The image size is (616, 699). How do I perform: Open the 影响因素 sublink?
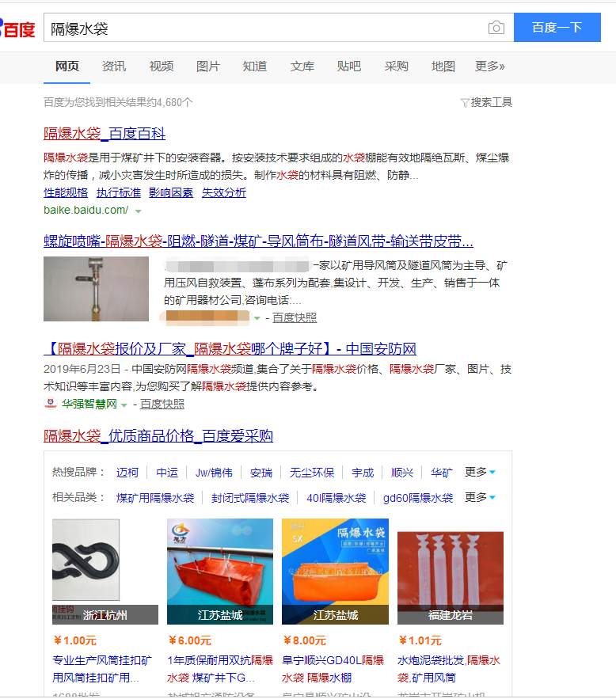[x=171, y=192]
